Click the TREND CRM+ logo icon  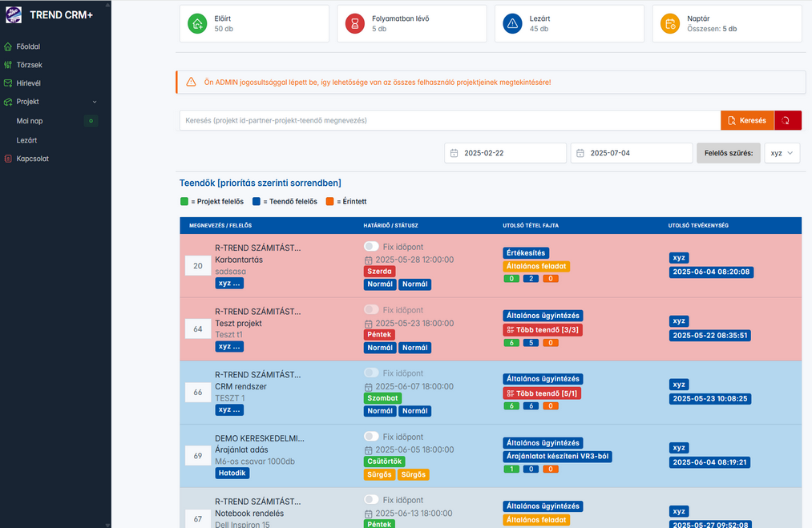pyautogui.click(x=14, y=15)
